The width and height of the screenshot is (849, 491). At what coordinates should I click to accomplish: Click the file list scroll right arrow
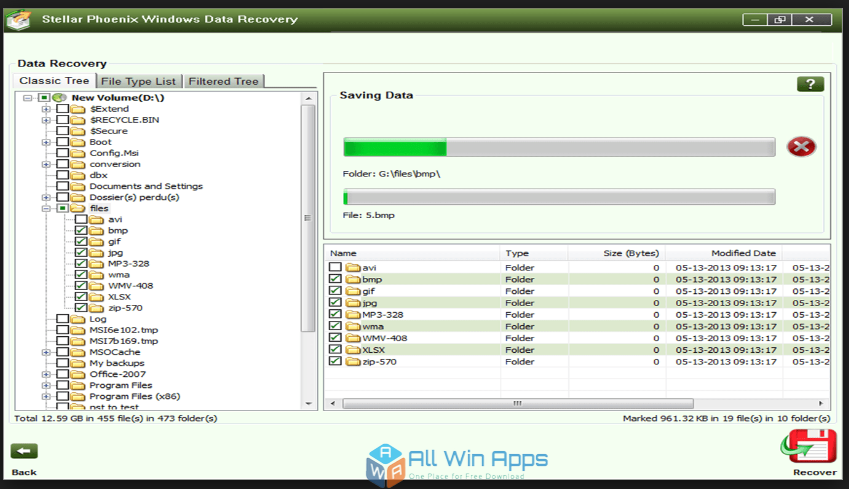[821, 404]
